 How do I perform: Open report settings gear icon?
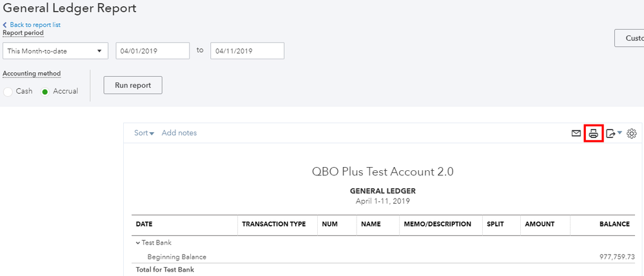click(x=632, y=133)
